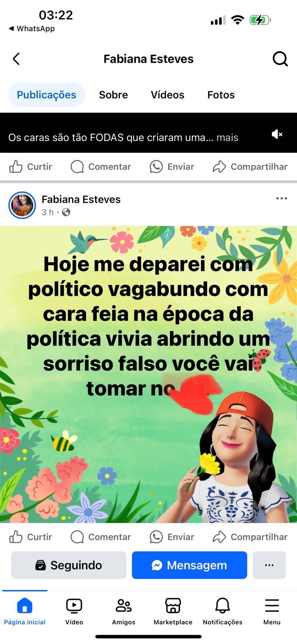
Task: Like the flower post with bottom Curtir
Action: pos(31,537)
